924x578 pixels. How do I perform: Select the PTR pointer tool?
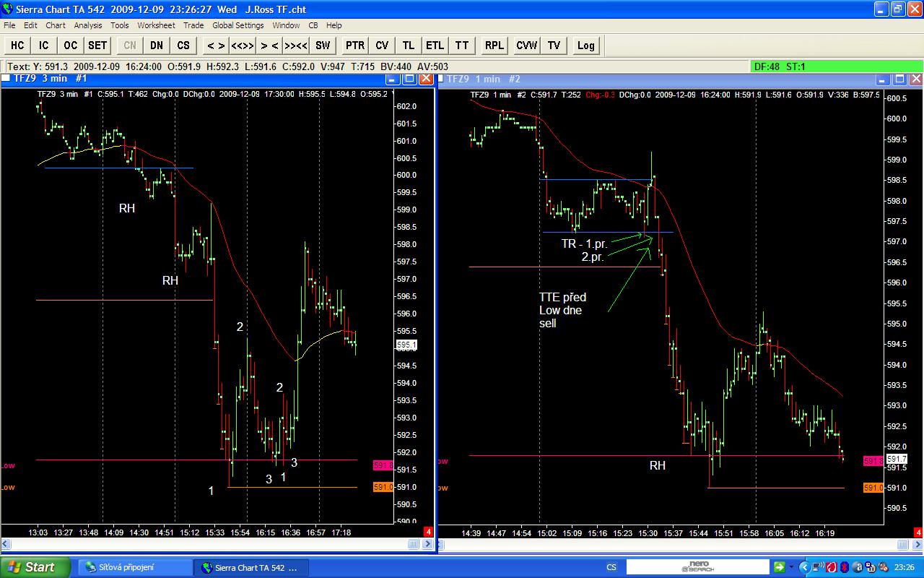click(355, 46)
